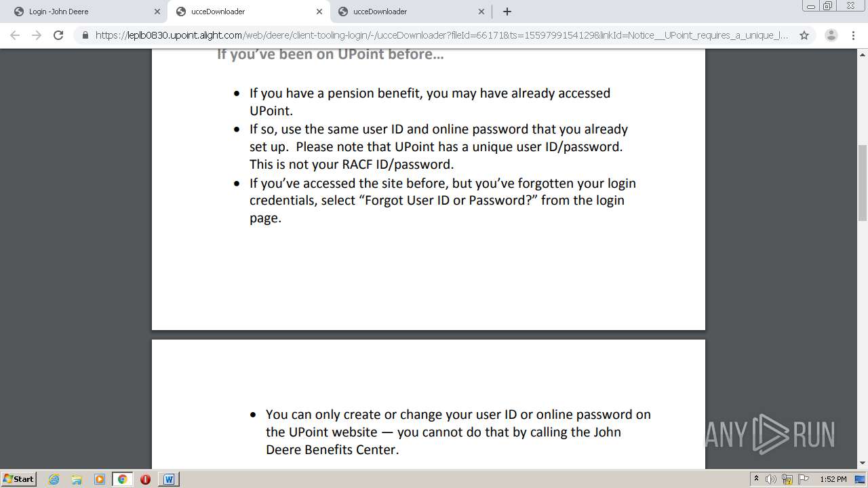Reload the current page
Viewport: 868px width, 488px height.
click(x=58, y=35)
